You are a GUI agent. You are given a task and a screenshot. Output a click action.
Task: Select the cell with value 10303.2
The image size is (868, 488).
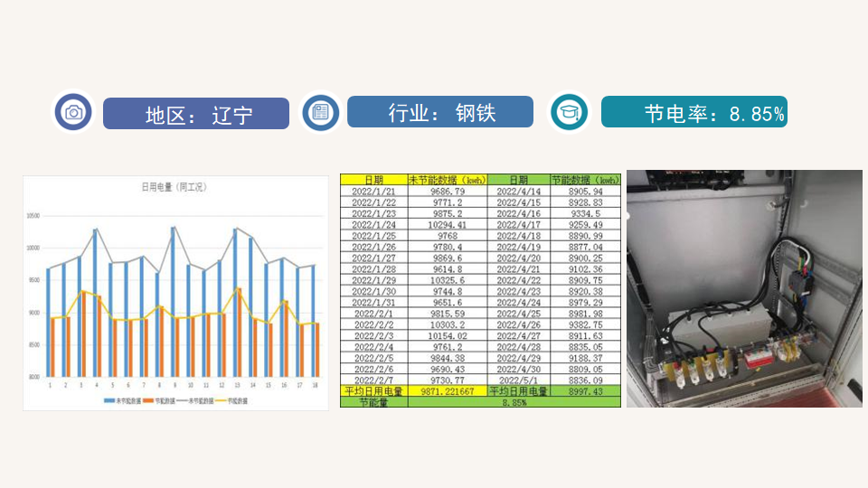tap(448, 324)
